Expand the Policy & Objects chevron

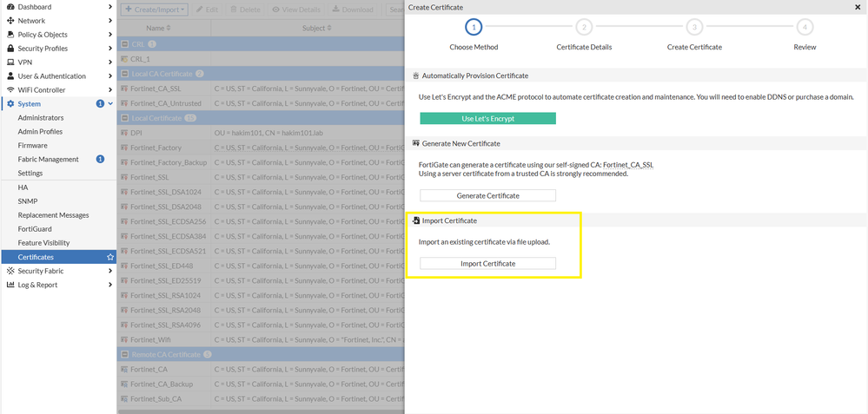point(110,34)
